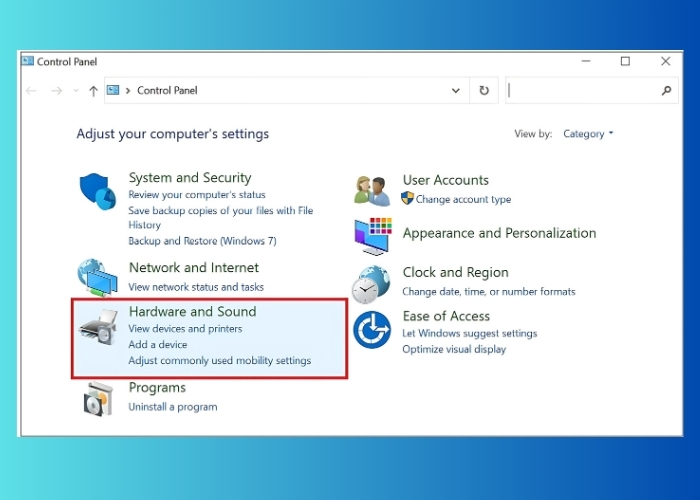Screen dimensions: 700x500
Task: Open Uninstall a program link
Action: coord(173,407)
